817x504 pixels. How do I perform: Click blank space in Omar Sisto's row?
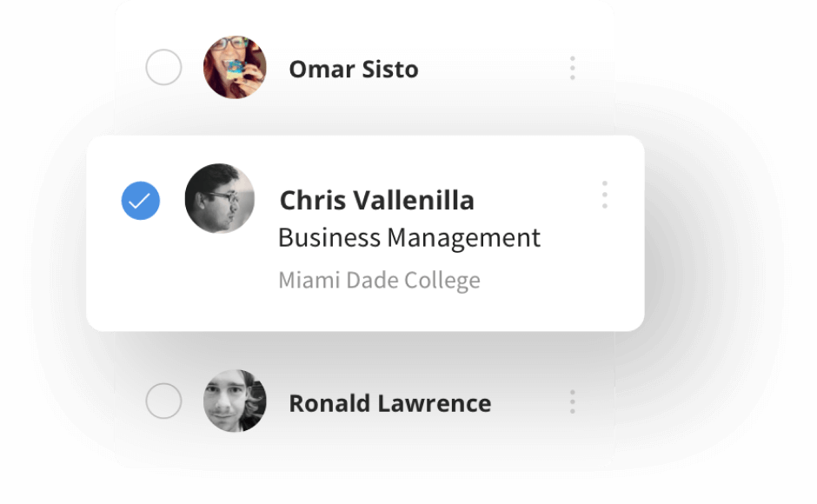(487, 70)
